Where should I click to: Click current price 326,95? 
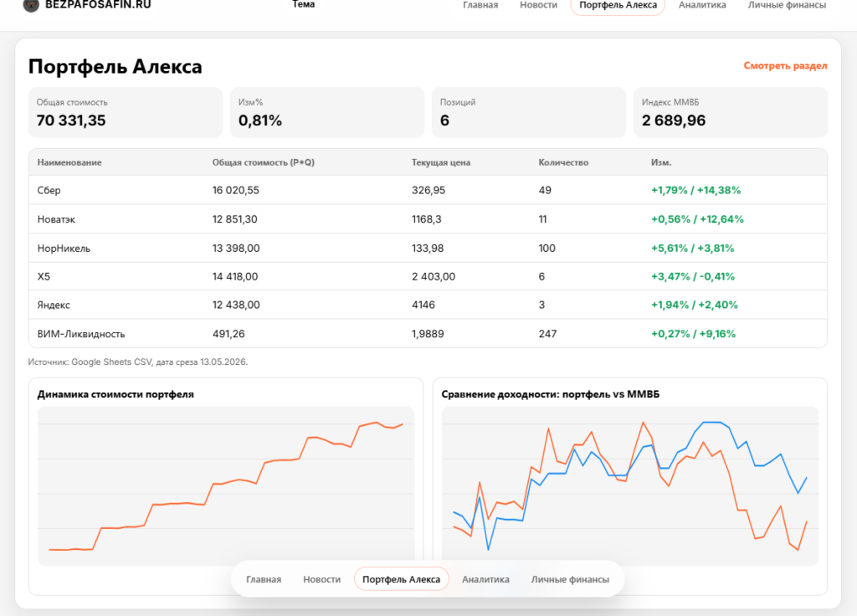pyautogui.click(x=428, y=190)
